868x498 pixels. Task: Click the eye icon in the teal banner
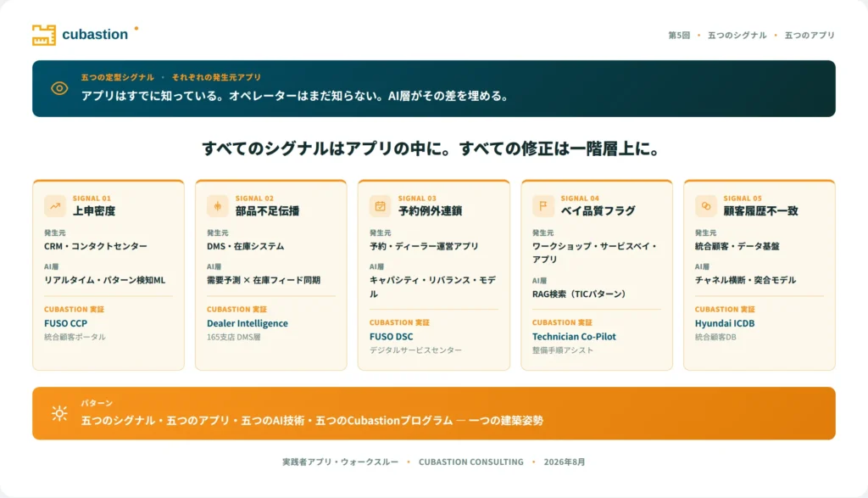[x=59, y=88]
